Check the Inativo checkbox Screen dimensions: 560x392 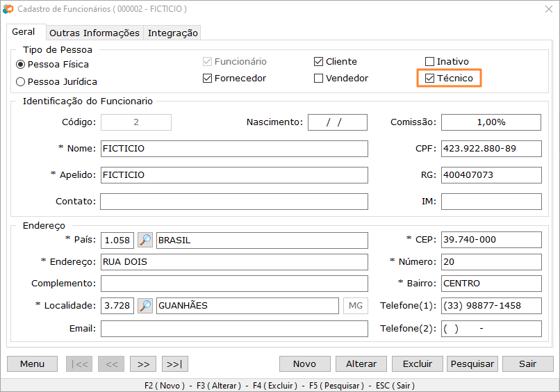430,62
